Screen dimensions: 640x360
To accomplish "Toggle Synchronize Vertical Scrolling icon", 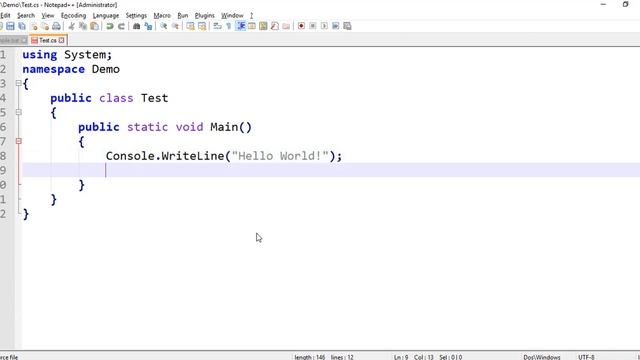I will coord(191,26).
